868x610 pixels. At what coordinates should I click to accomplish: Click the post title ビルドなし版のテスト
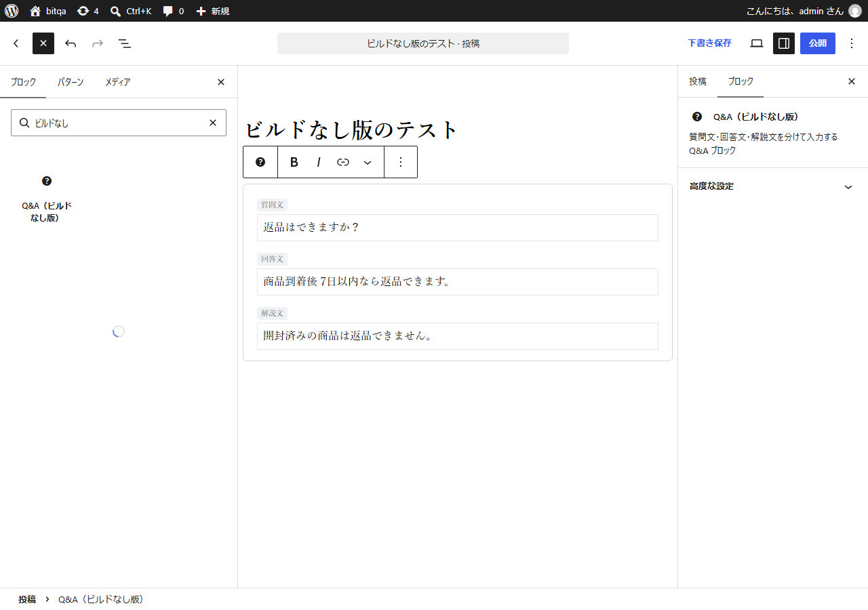tap(351, 129)
